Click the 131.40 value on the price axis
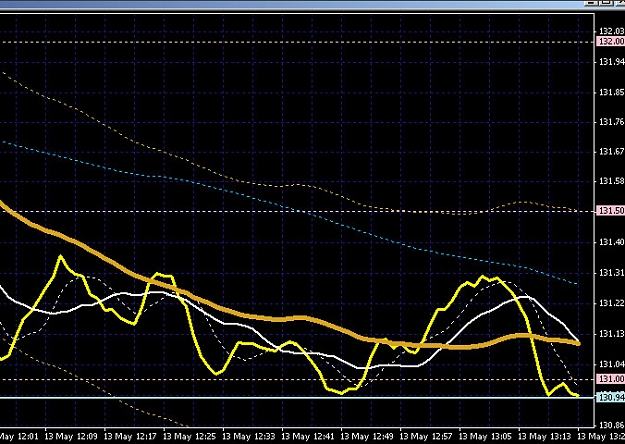 point(612,242)
